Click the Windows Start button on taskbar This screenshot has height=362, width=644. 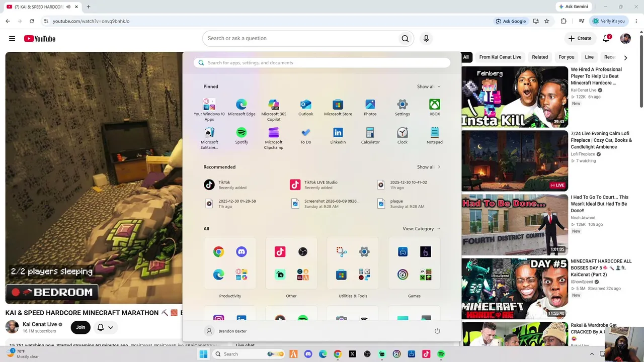pos(203,354)
